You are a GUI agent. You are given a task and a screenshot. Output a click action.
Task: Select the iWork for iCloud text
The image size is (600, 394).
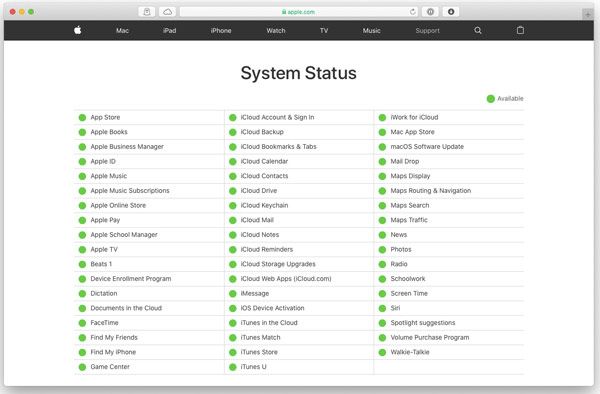[414, 117]
